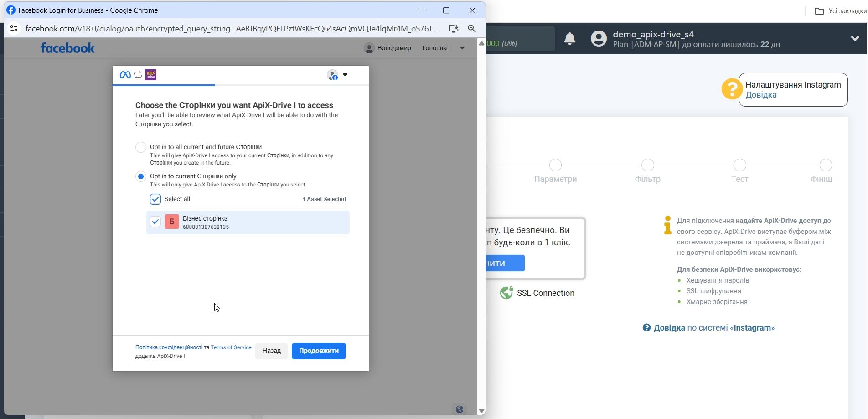Click the SSL Connection globe icon
Screen dimensions: 868x419
coord(506,293)
